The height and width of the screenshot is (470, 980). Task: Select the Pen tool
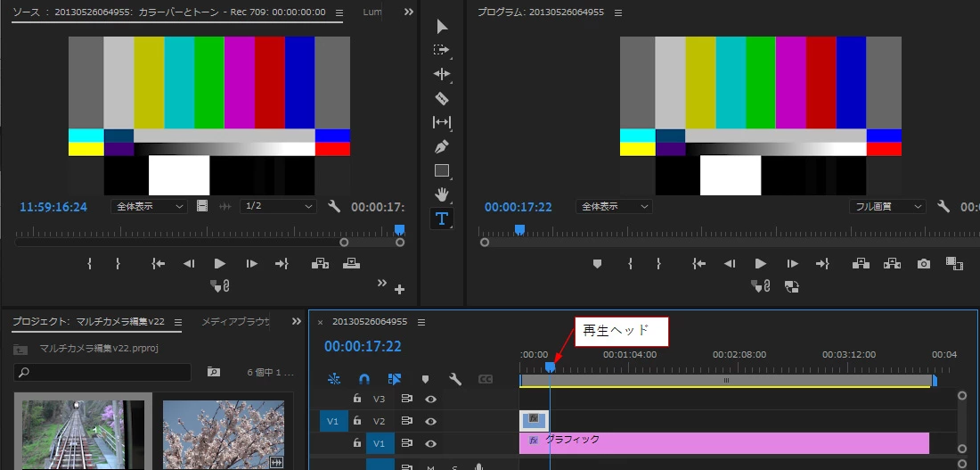tap(442, 147)
